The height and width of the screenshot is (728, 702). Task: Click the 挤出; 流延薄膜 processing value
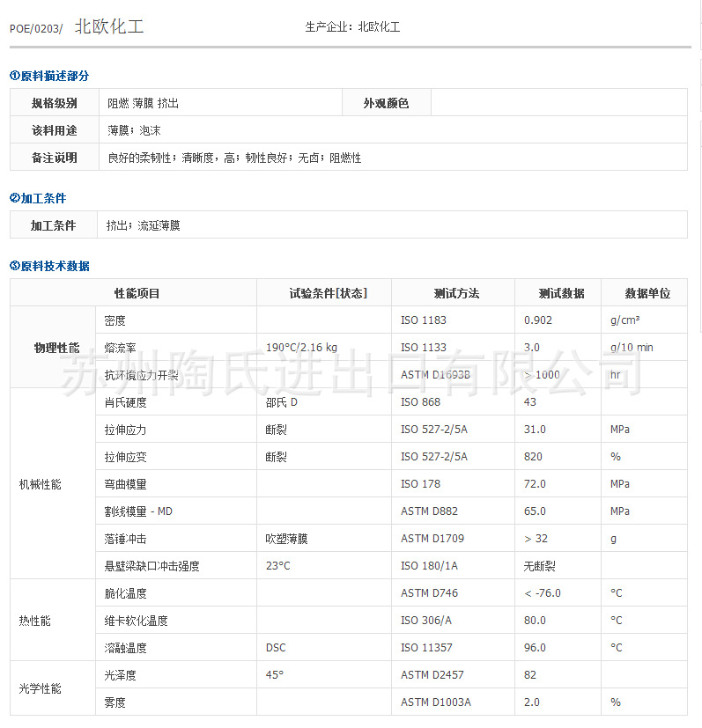coord(143,225)
